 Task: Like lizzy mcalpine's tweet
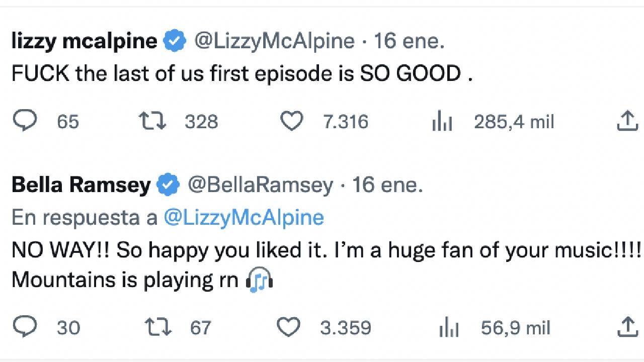pos(291,121)
